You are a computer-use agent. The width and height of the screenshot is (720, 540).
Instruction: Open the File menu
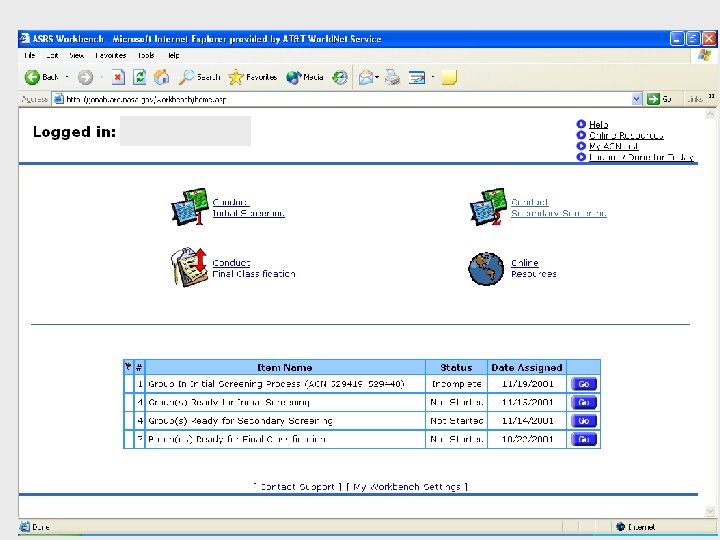[x=29, y=55]
